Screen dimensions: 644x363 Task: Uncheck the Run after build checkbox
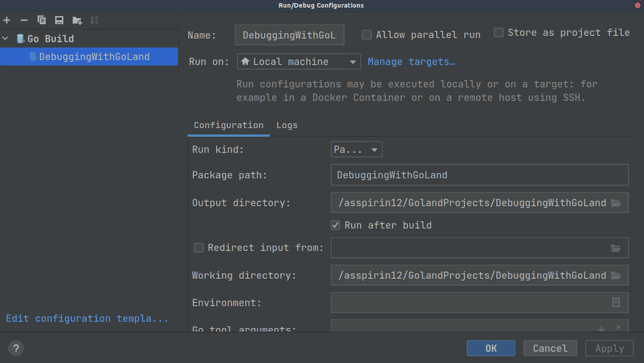click(x=336, y=225)
